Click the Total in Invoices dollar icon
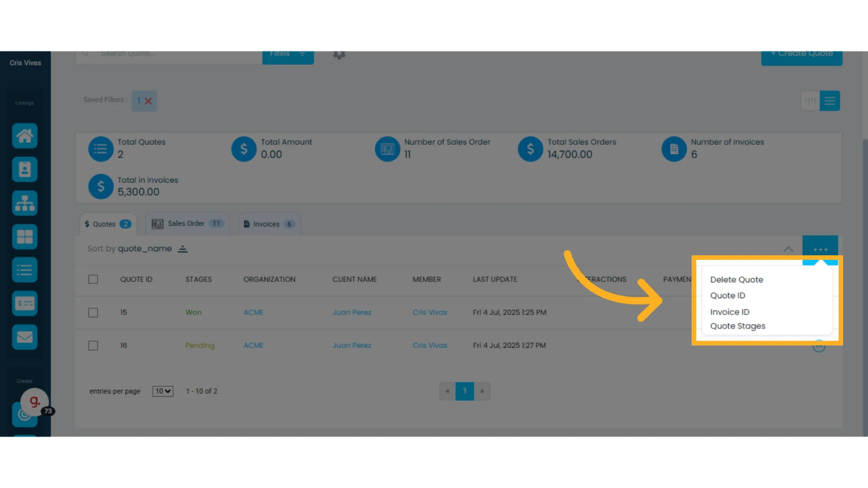868x488 pixels. point(101,186)
